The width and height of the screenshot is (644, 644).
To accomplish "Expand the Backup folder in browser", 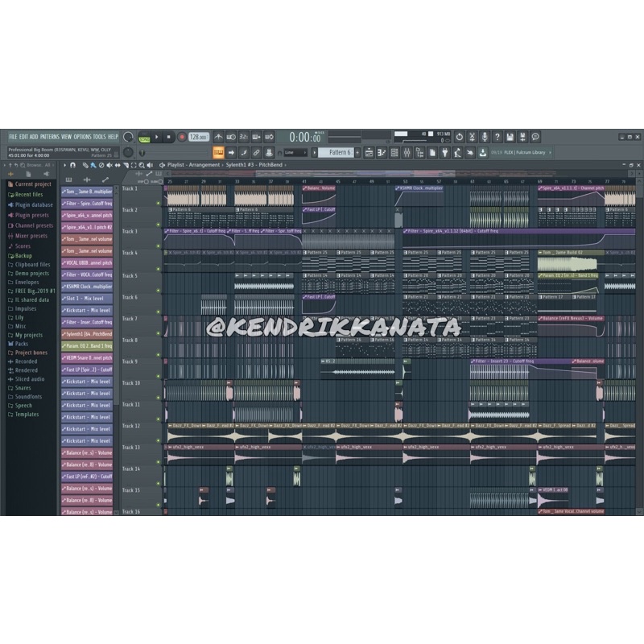I will tap(23, 256).
